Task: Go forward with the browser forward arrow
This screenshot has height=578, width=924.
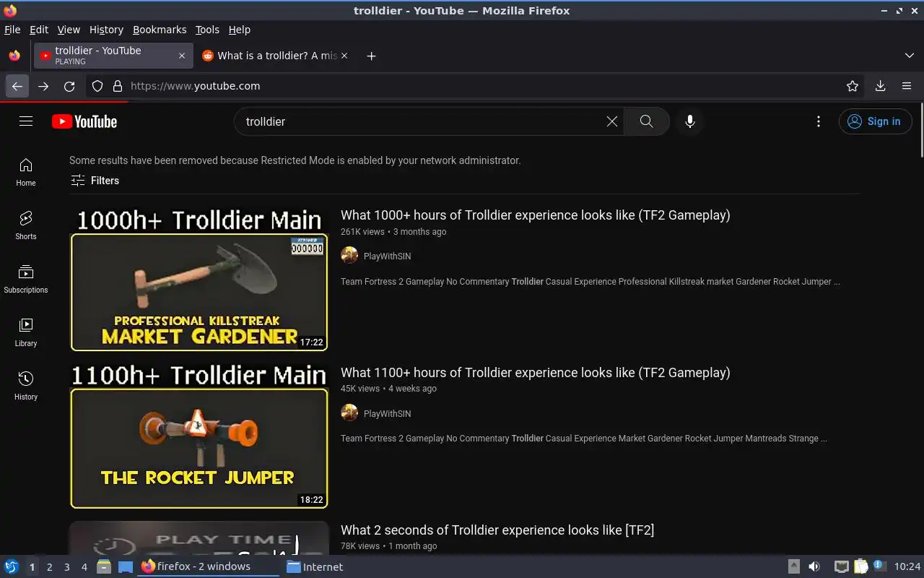Action: 43,86
